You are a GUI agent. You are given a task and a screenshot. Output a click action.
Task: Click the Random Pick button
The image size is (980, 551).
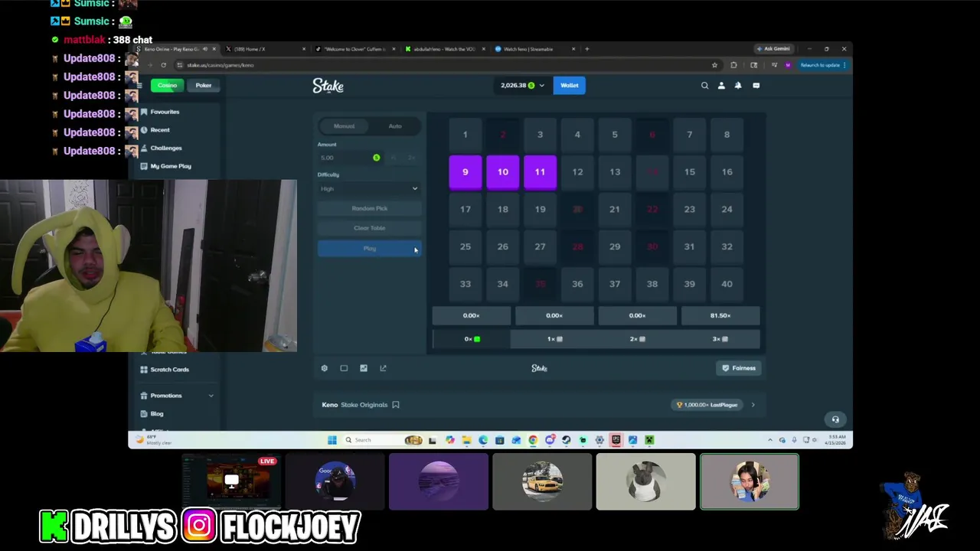369,208
